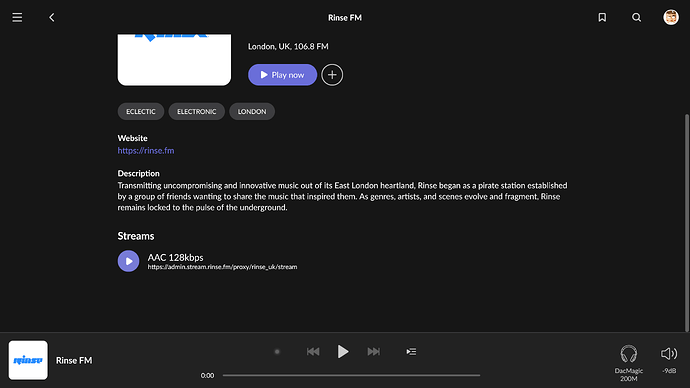The width and height of the screenshot is (690, 388).
Task: Click the -9dB volume level label
Action: (669, 371)
